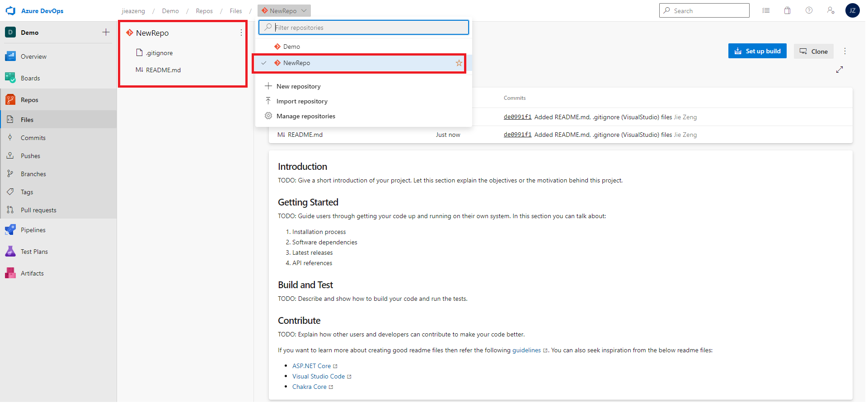Open the Marketplace shopping bag icon

pyautogui.click(x=788, y=10)
